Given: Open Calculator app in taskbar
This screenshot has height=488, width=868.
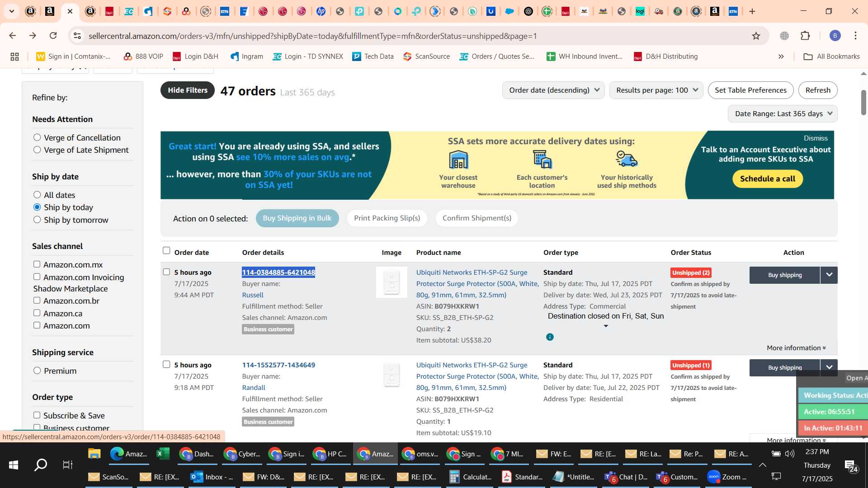Looking at the screenshot, I should [x=471, y=477].
